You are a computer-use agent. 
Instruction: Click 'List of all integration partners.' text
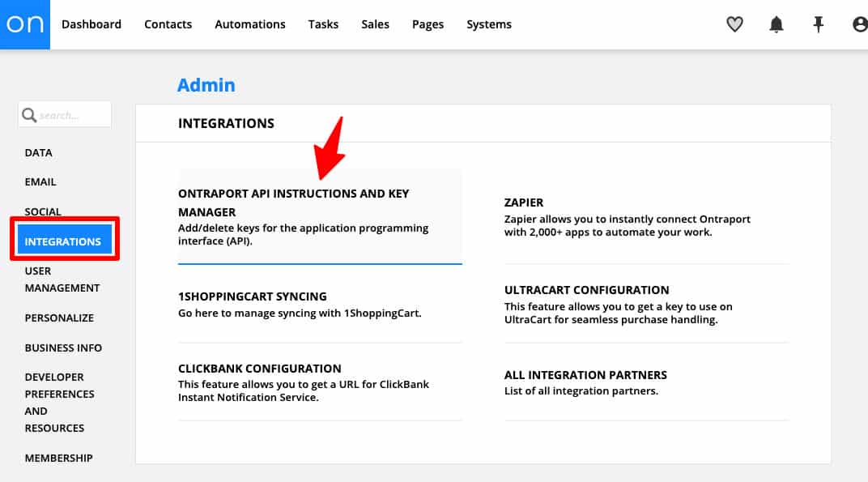tap(581, 391)
